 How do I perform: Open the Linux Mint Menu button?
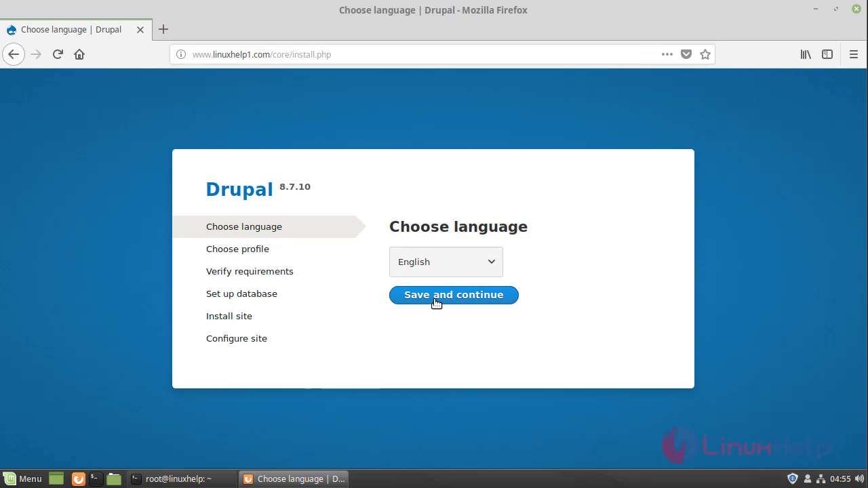[x=22, y=479]
